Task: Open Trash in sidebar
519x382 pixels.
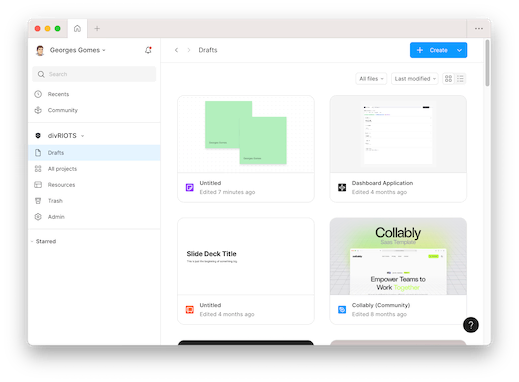Action: 94,201
